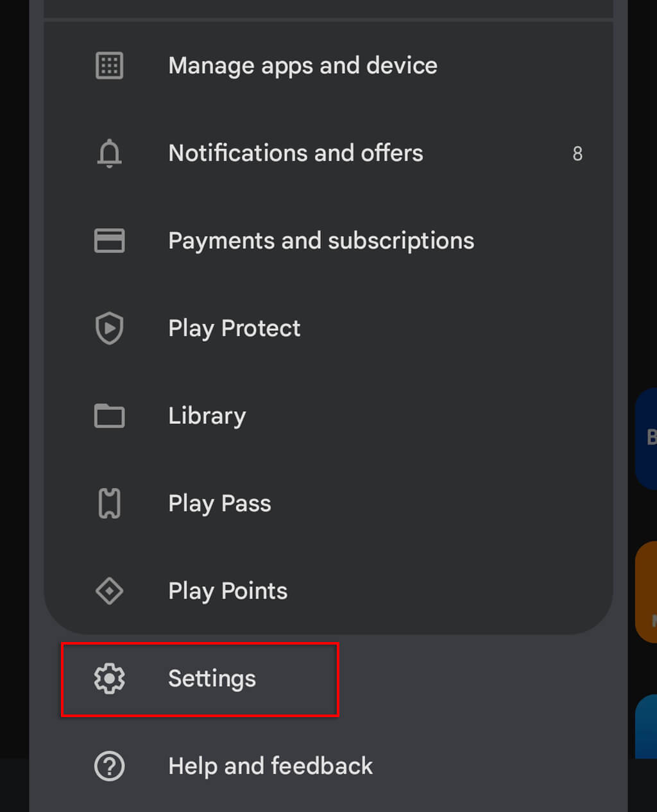This screenshot has height=812, width=657.
Task: Tap the Play Pass ticket icon
Action: coord(109,503)
